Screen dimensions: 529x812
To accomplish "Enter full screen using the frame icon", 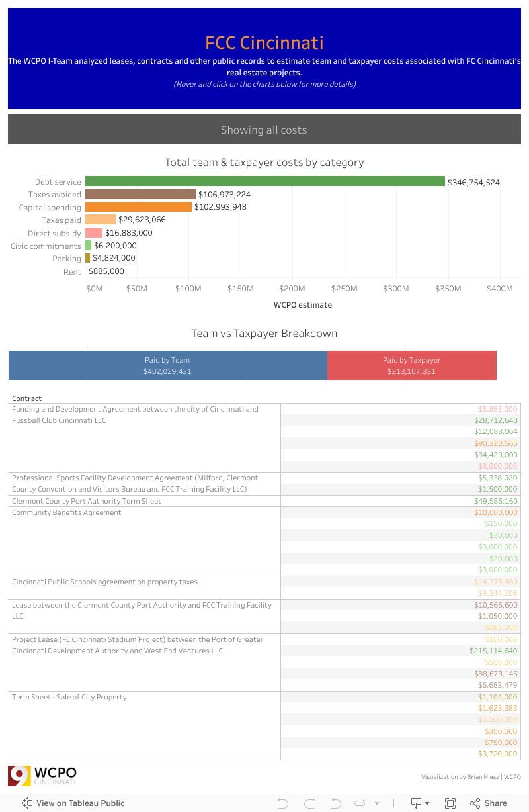I will tap(450, 803).
